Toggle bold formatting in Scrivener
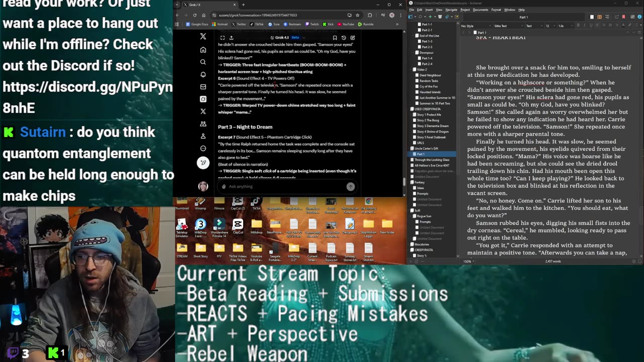Screen dimensions: 644x362 (578, 26)
